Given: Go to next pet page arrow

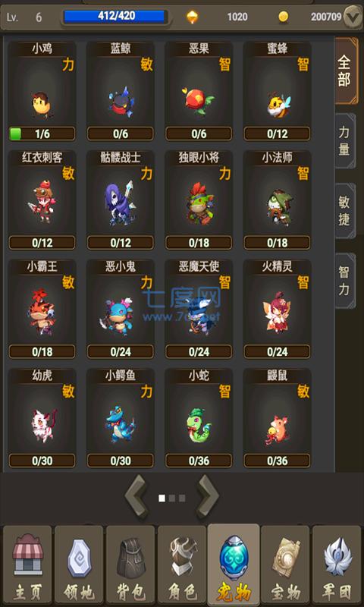Looking at the screenshot, I should point(209,497).
